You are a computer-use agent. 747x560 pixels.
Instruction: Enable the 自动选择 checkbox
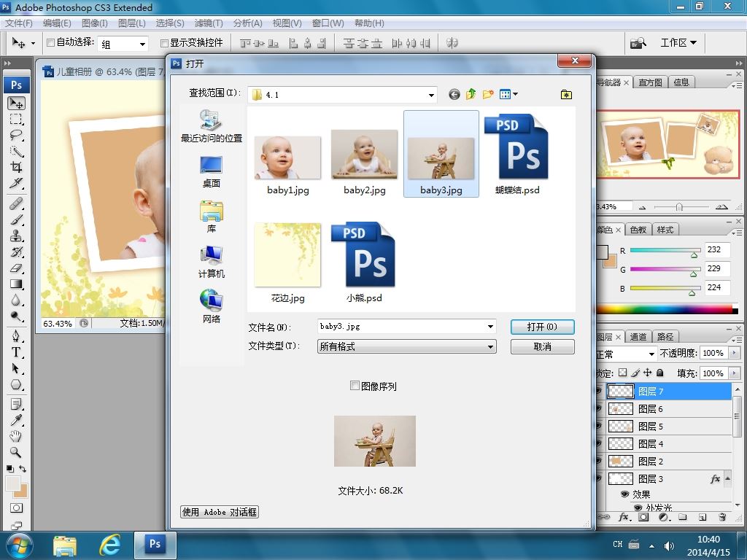pos(50,43)
